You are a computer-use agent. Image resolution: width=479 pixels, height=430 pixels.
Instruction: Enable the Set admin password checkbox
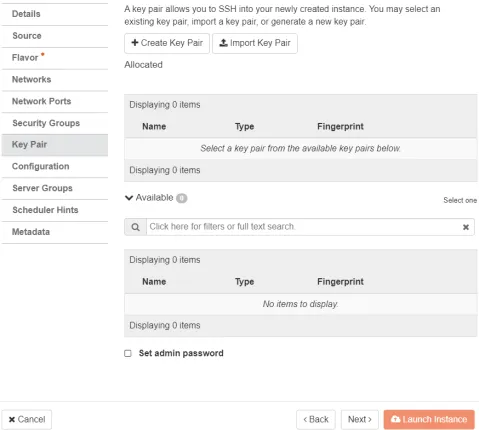[x=128, y=353]
